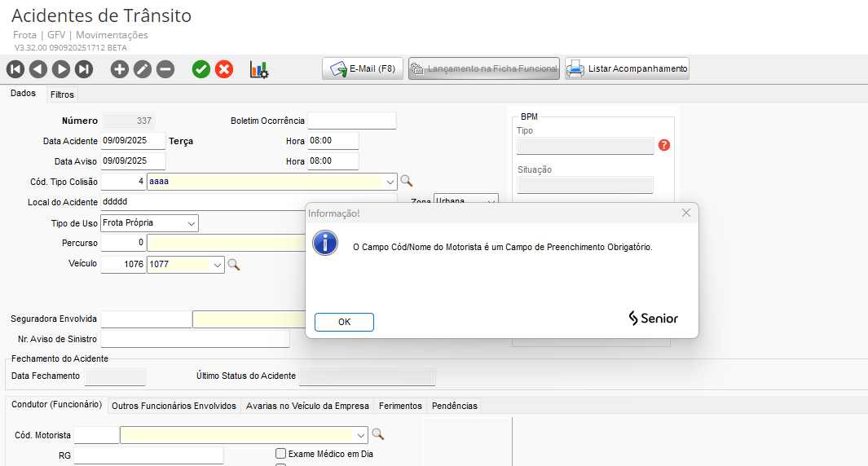Expand the Veículo 1077 dropdown
The width and height of the screenshot is (868, 466).
click(x=217, y=265)
